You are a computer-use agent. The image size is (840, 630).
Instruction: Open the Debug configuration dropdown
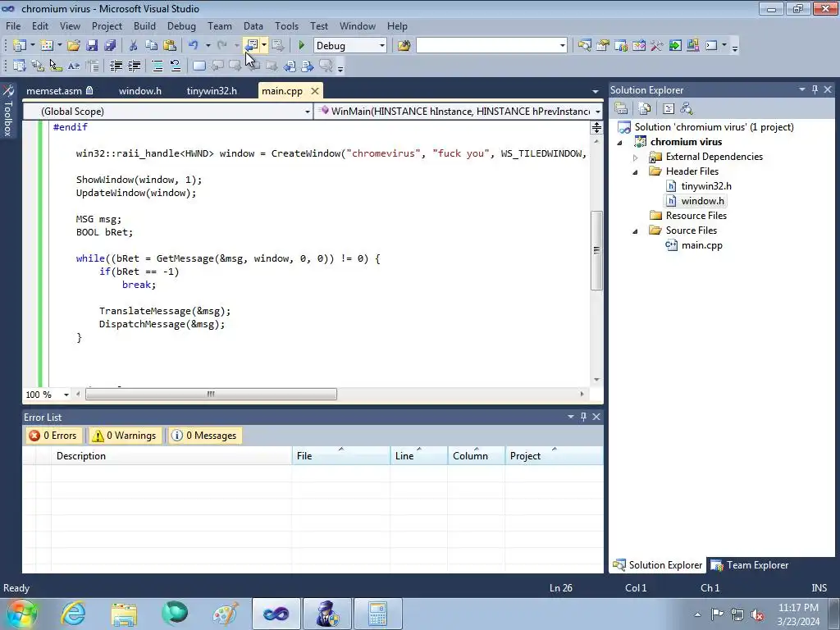pyautogui.click(x=382, y=46)
